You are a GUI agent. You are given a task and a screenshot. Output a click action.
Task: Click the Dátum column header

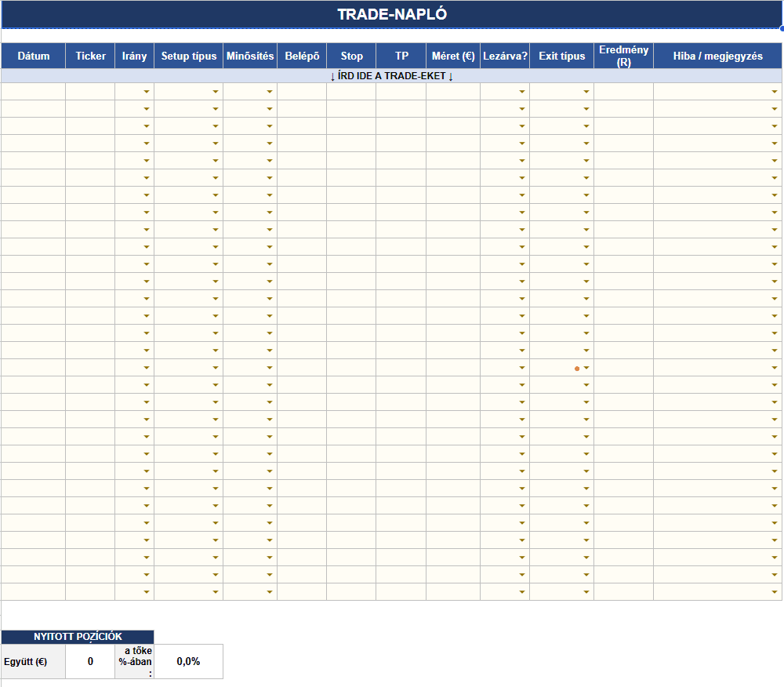click(34, 56)
